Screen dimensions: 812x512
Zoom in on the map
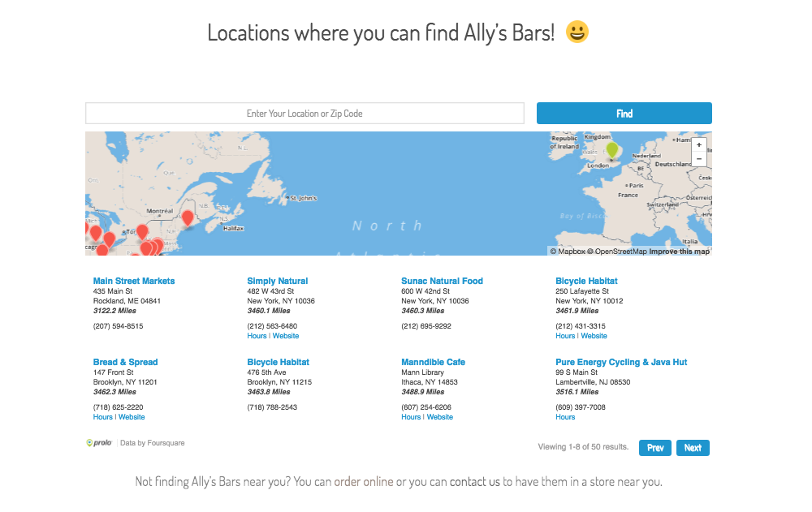click(699, 145)
